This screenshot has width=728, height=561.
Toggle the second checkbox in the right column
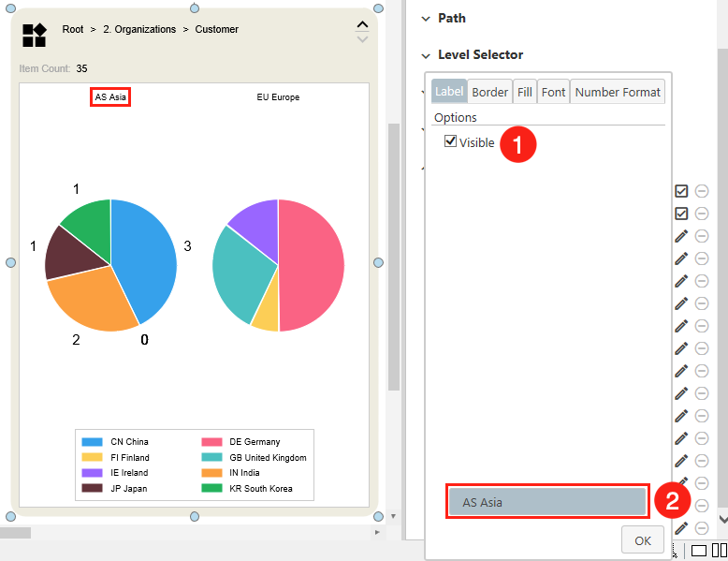(681, 214)
